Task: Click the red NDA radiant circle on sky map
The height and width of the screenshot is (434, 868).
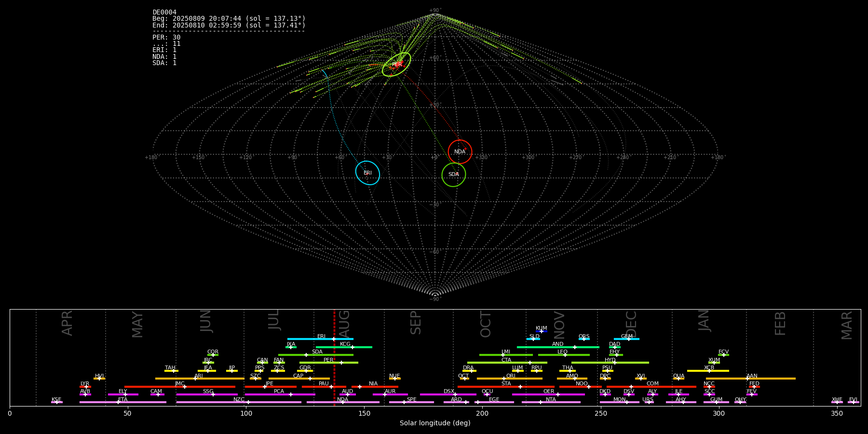Action: click(460, 152)
